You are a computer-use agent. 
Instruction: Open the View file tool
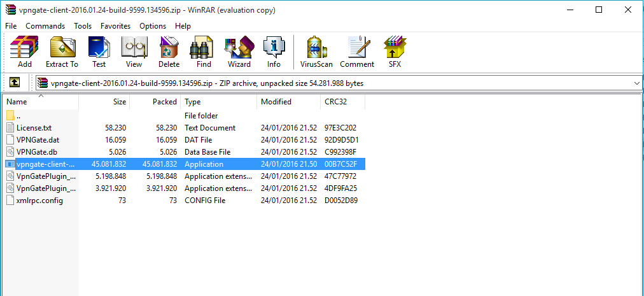134,52
